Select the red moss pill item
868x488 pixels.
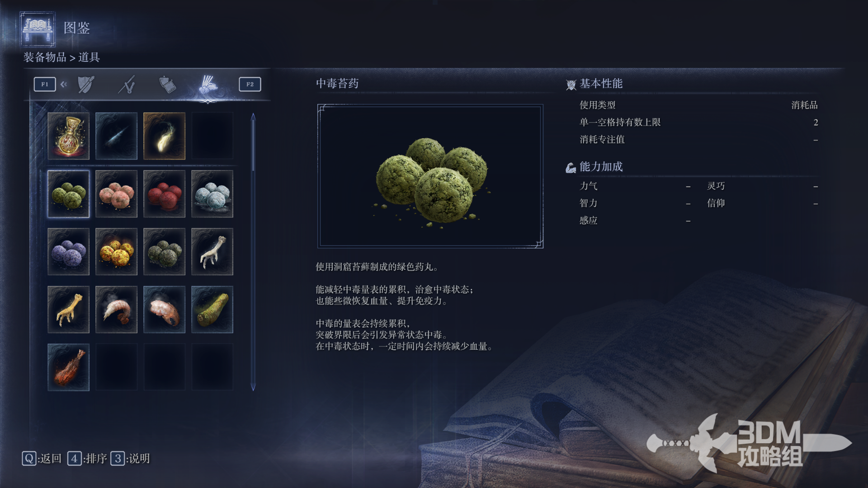point(164,194)
